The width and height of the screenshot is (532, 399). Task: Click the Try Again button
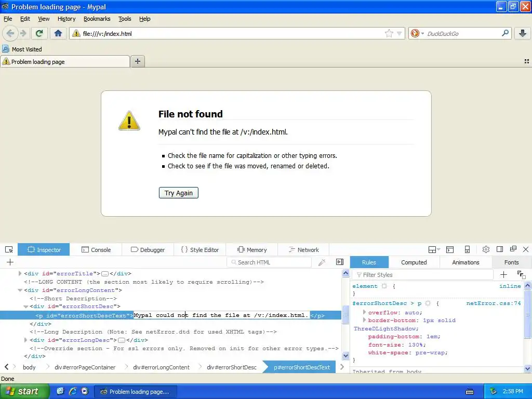[179, 193]
